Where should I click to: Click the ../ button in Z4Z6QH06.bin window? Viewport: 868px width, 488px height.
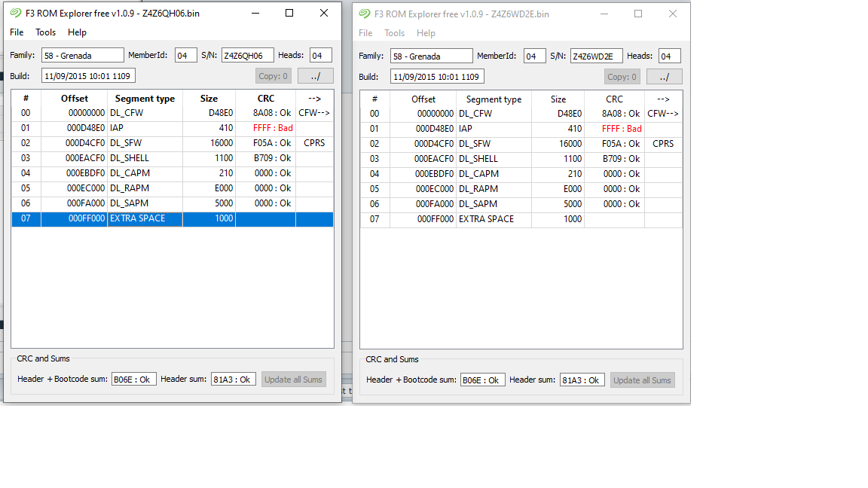316,76
